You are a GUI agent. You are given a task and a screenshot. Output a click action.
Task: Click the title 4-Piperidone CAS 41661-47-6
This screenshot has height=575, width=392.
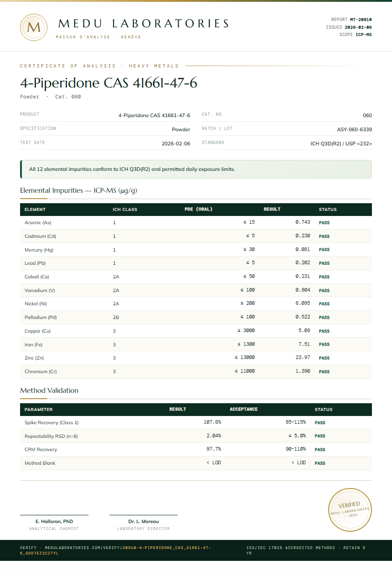(x=108, y=83)
